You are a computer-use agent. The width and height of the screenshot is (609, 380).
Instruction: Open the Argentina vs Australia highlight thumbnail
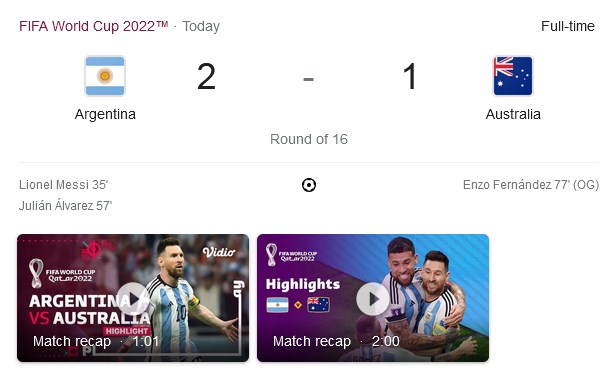pyautogui.click(x=133, y=298)
